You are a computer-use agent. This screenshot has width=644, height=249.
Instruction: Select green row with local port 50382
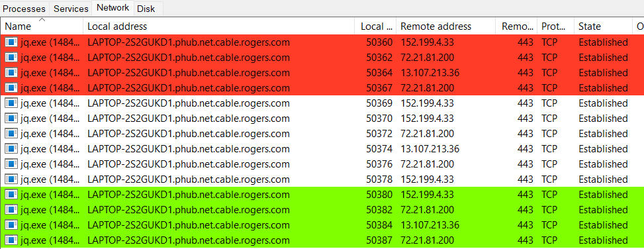tap(322, 210)
